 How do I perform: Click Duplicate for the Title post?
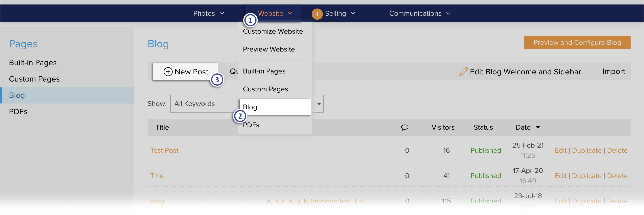click(587, 176)
